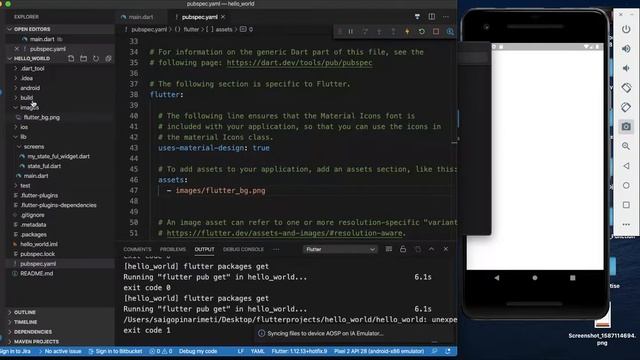
Task: Tap the Android home navigation button
Action: tap(535, 278)
